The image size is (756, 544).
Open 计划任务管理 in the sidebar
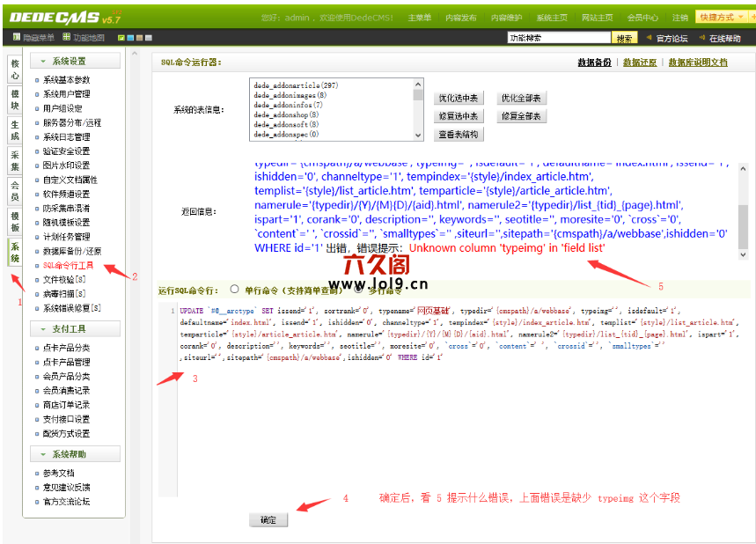pos(67,237)
